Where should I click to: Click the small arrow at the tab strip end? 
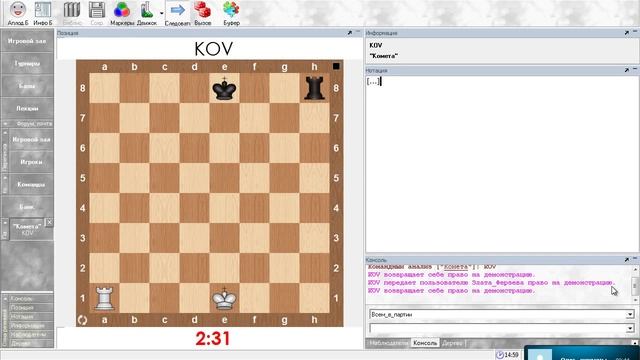point(635,343)
